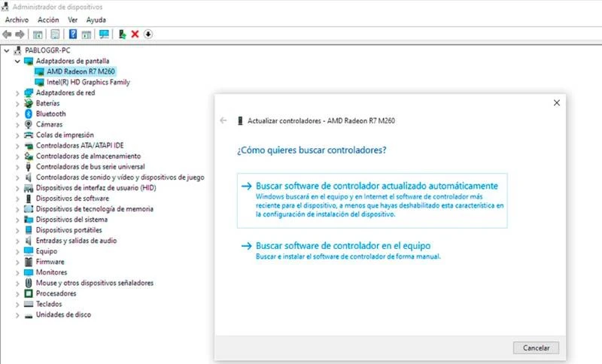Viewport: 602px width, 364px height.
Task: Expand Controladoras ATA/ATAPI IDE
Action: pyautogui.click(x=17, y=146)
